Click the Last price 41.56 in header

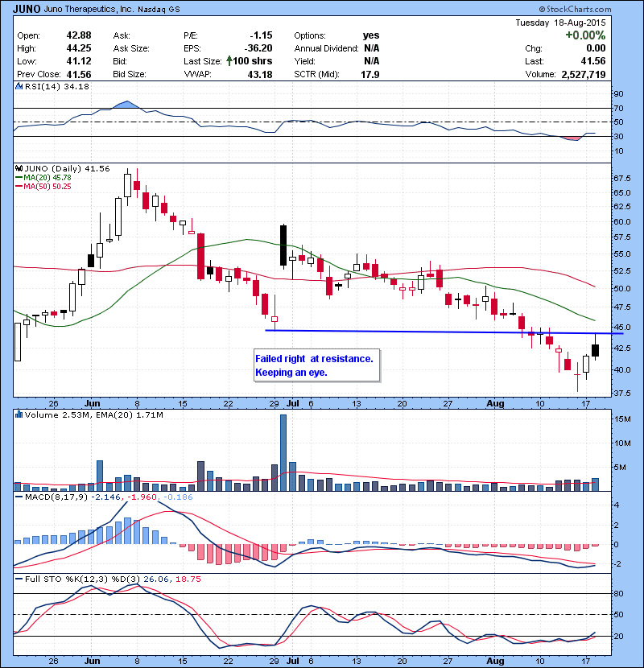593,61
